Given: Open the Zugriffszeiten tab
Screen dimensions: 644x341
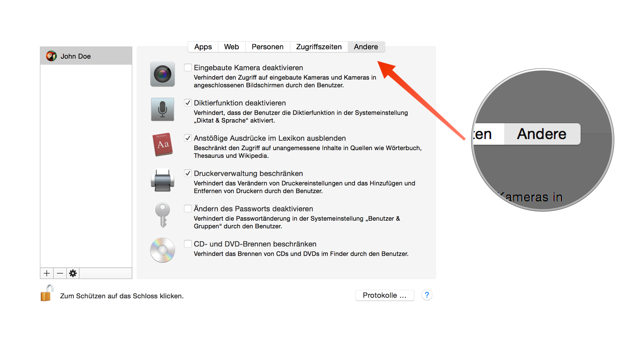Looking at the screenshot, I should pyautogui.click(x=319, y=46).
